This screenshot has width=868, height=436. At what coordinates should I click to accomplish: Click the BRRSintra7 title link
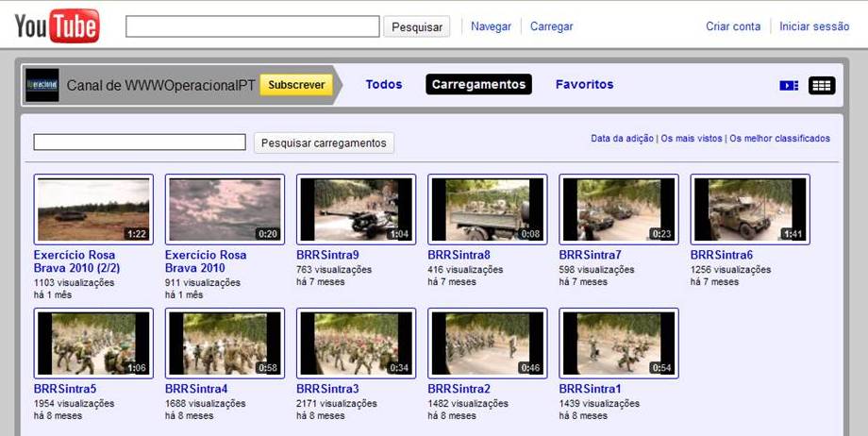click(590, 256)
